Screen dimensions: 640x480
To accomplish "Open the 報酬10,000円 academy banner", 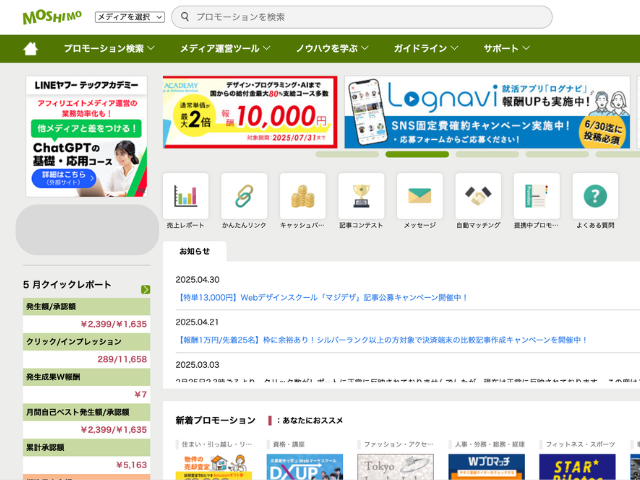I will (250, 112).
